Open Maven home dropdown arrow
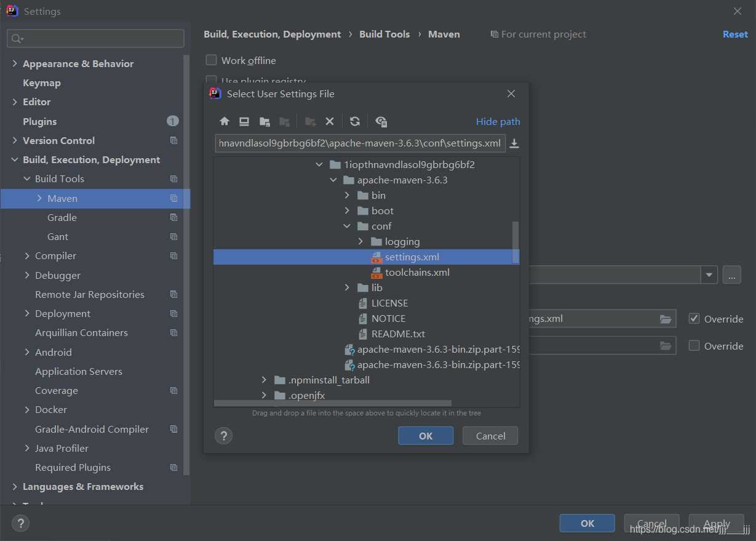This screenshot has height=541, width=756. click(710, 275)
